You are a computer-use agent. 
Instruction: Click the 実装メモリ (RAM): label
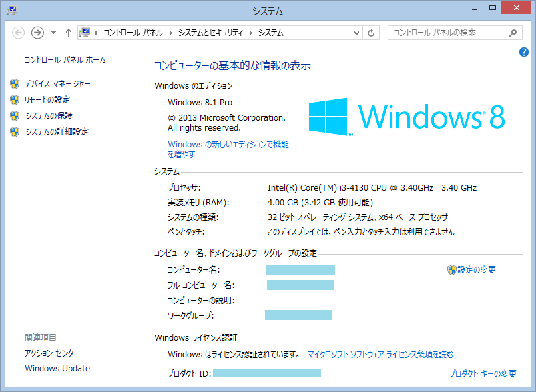[198, 203]
